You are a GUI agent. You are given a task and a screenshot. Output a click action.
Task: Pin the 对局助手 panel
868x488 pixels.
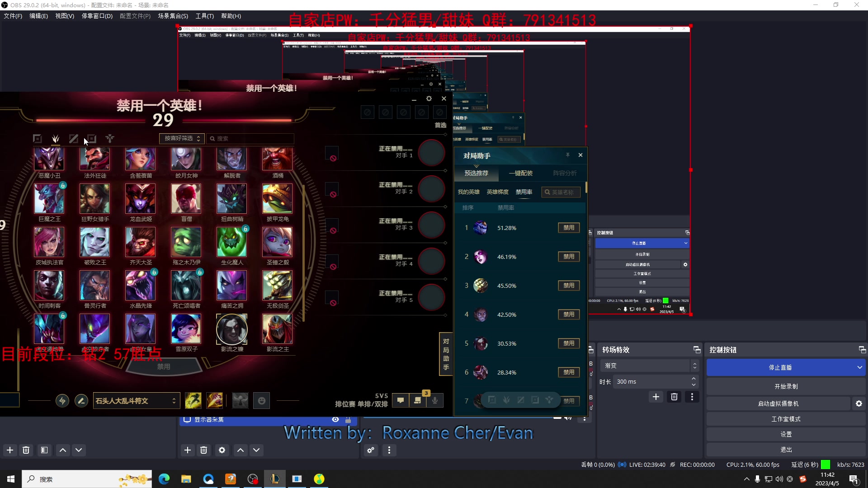568,155
